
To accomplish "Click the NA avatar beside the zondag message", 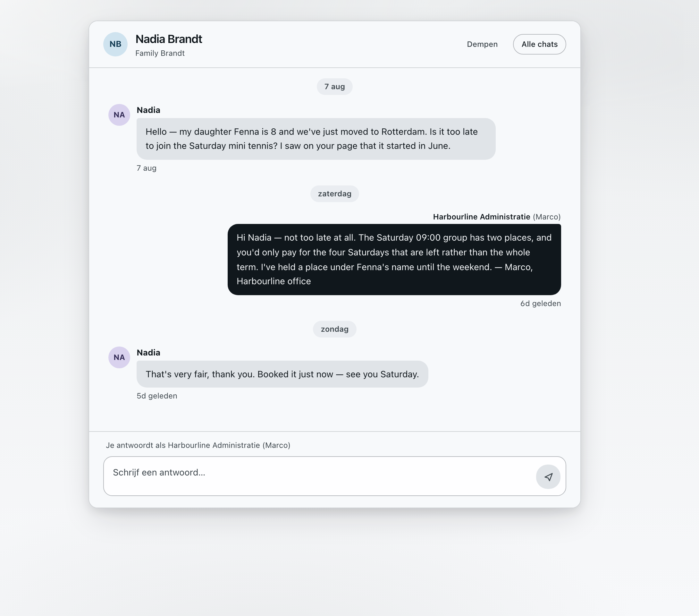I will 119,357.
